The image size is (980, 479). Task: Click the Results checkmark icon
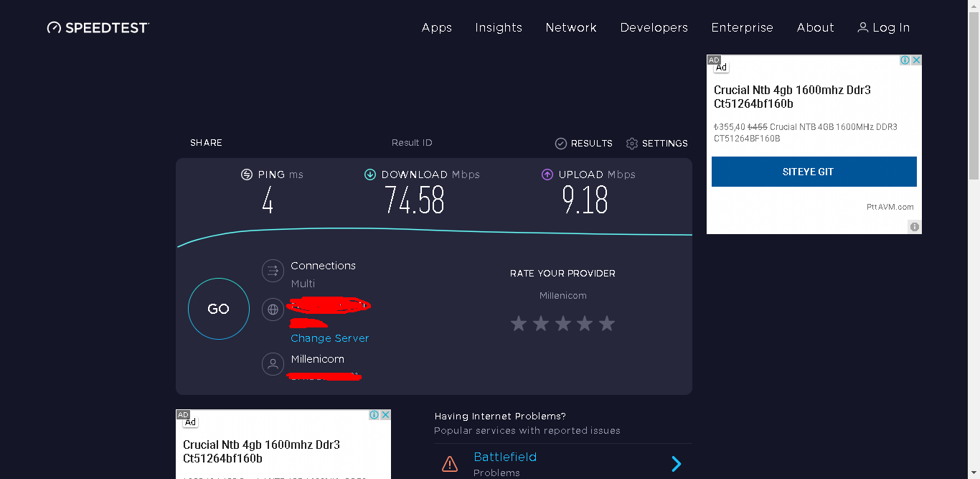point(561,144)
